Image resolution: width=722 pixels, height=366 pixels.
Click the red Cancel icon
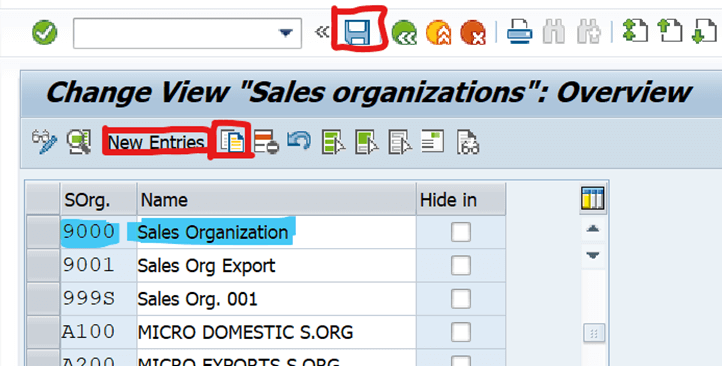(473, 33)
